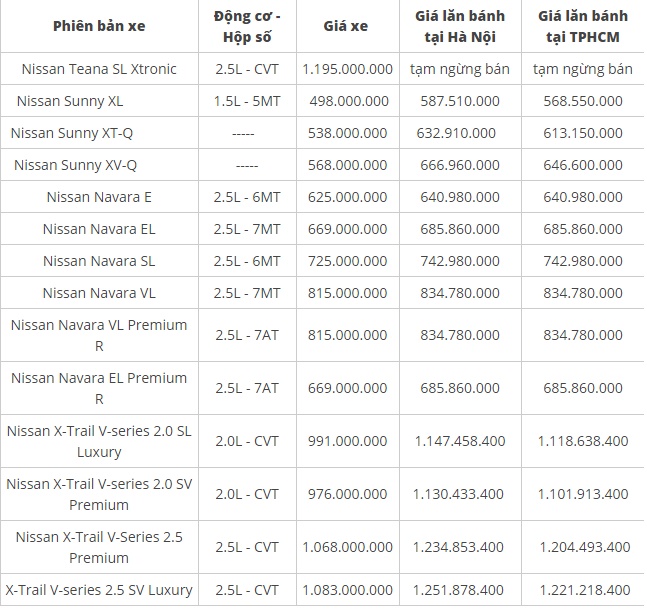Select the "Giá xe" column header

[x=346, y=25]
